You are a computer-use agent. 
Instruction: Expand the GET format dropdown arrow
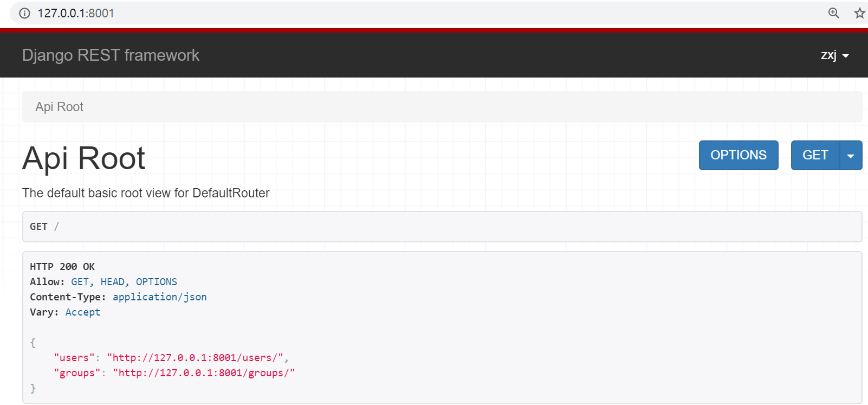coord(851,156)
